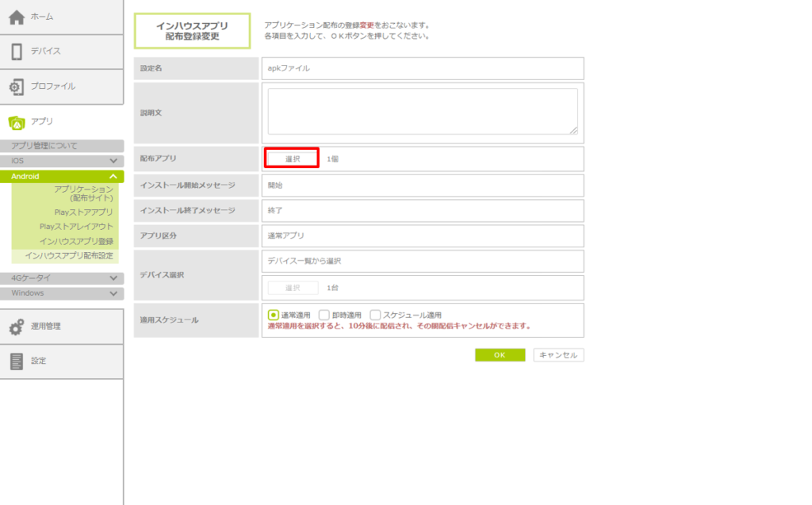812x505 pixels.
Task: Collapse the Android section
Action: point(114,176)
